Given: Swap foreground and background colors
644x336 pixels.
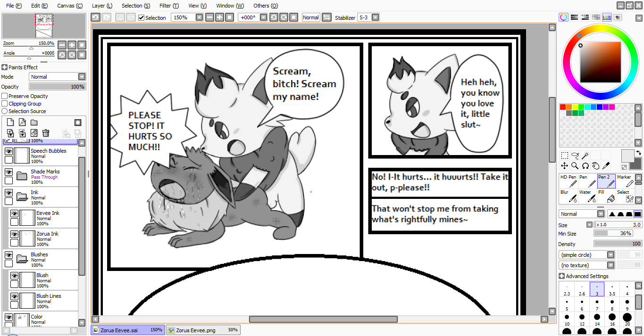Looking at the screenshot, I should (x=638, y=153).
